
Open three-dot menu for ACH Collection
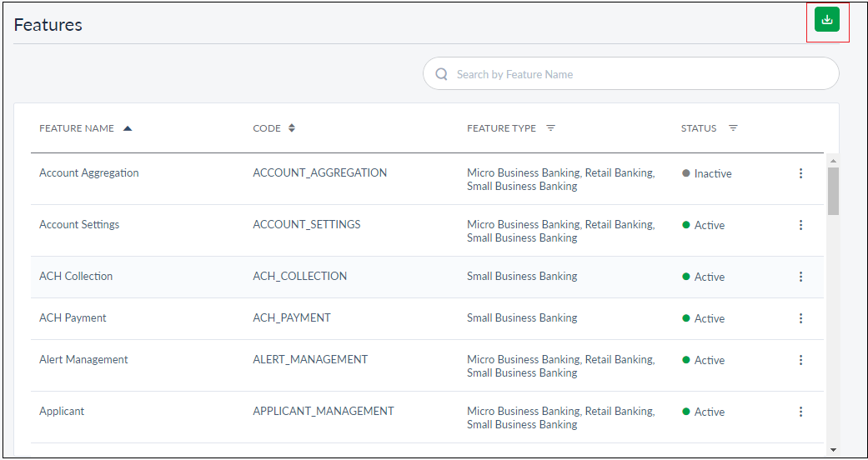[800, 277]
